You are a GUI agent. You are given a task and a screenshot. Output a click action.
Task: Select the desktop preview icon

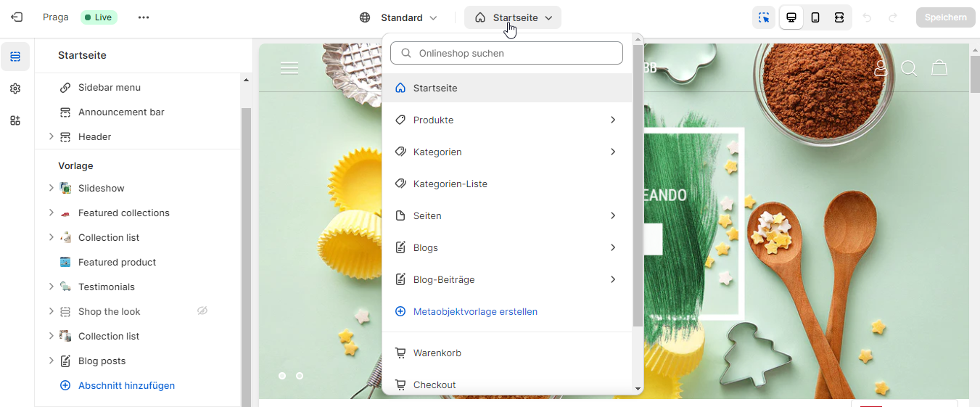click(x=791, y=17)
